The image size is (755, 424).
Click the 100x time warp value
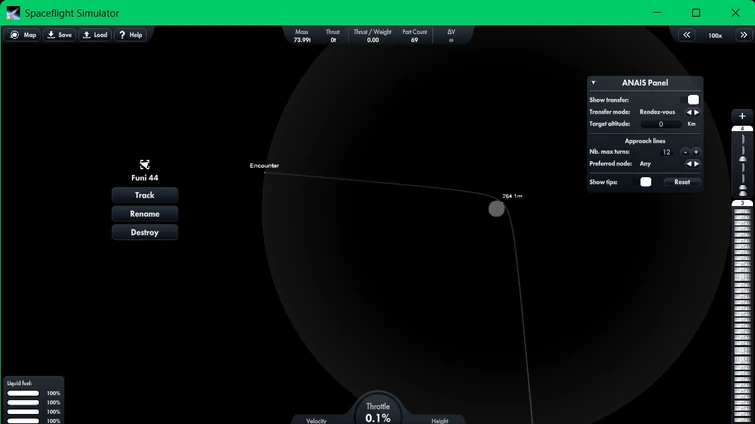715,36
